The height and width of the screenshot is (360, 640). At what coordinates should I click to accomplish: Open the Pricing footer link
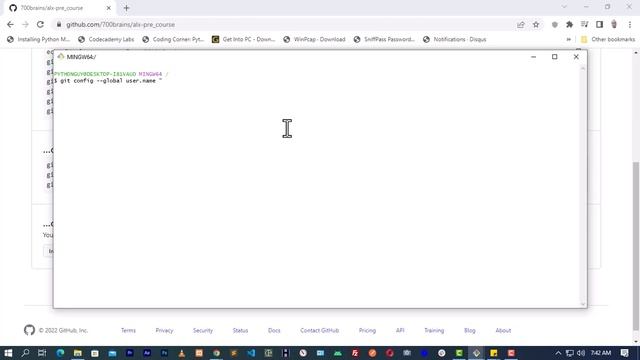tap(367, 330)
